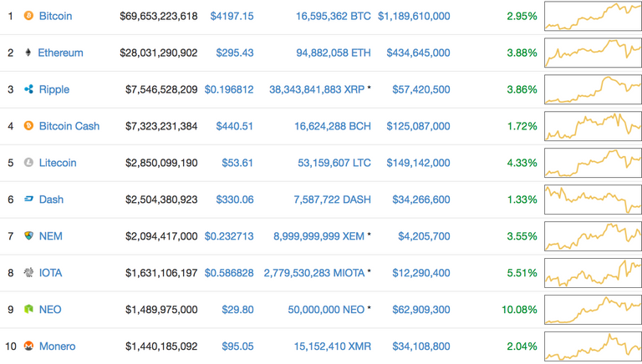Open the Monero name link
This screenshot has height=364, width=642.
point(58,346)
